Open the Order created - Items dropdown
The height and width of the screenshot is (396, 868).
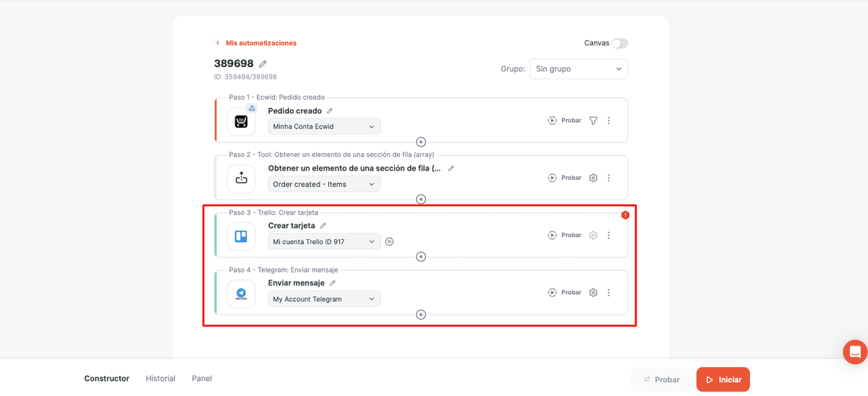[x=324, y=184]
